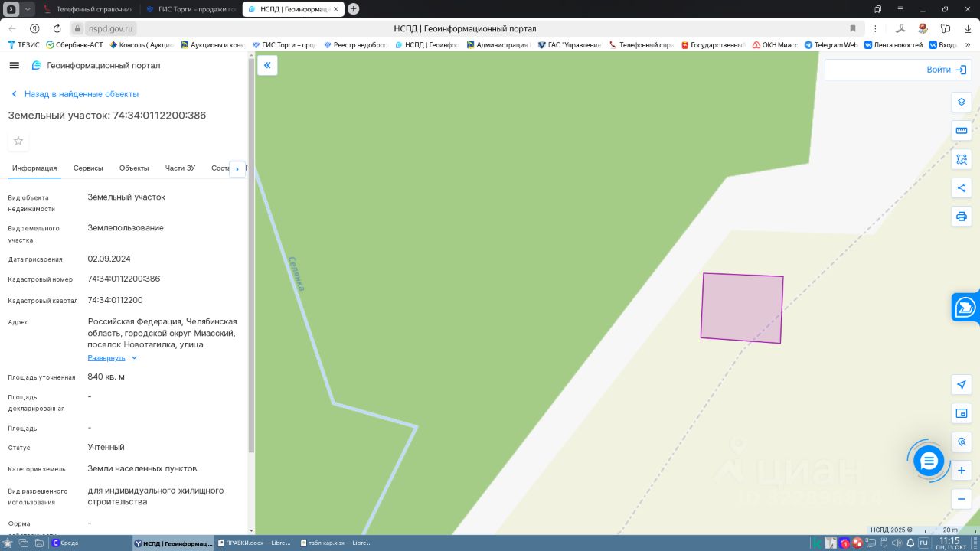Open the blue feedback widget on the right edge
This screenshot has height=551, width=980.
[x=966, y=308]
